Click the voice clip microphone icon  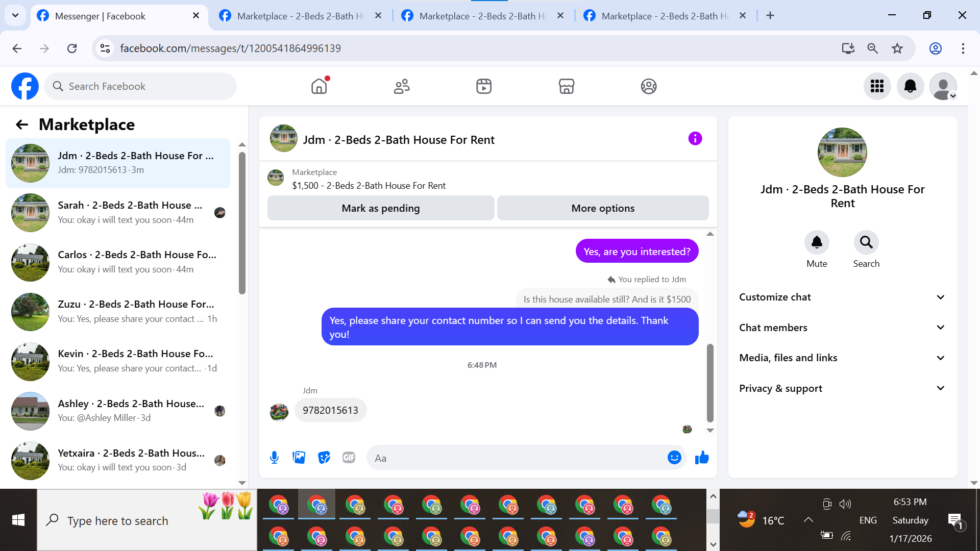274,458
